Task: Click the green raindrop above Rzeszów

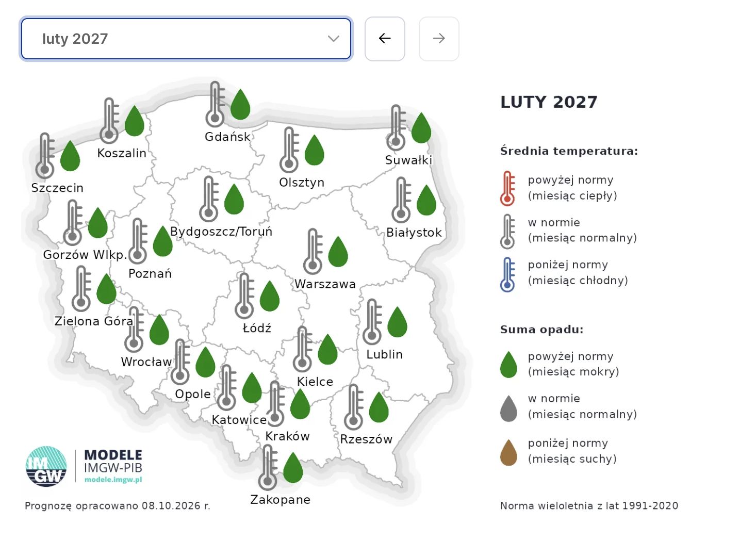Action: tap(379, 407)
